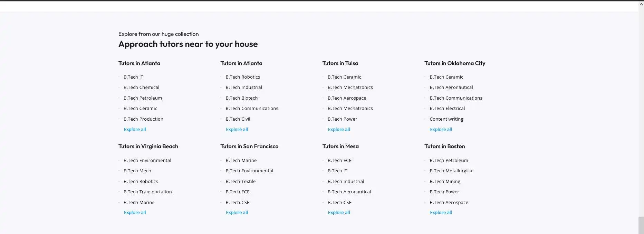Open Explore all under Tutors in San Francisco

pyautogui.click(x=237, y=212)
